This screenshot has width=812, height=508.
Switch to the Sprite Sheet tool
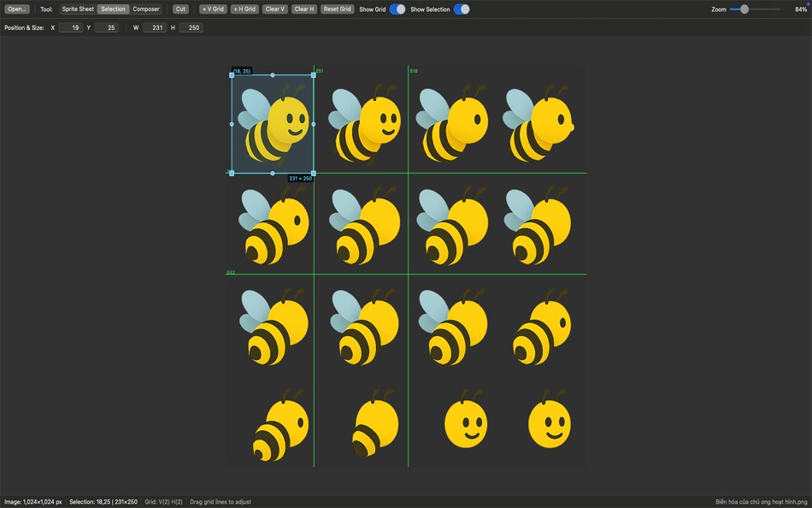tap(77, 9)
